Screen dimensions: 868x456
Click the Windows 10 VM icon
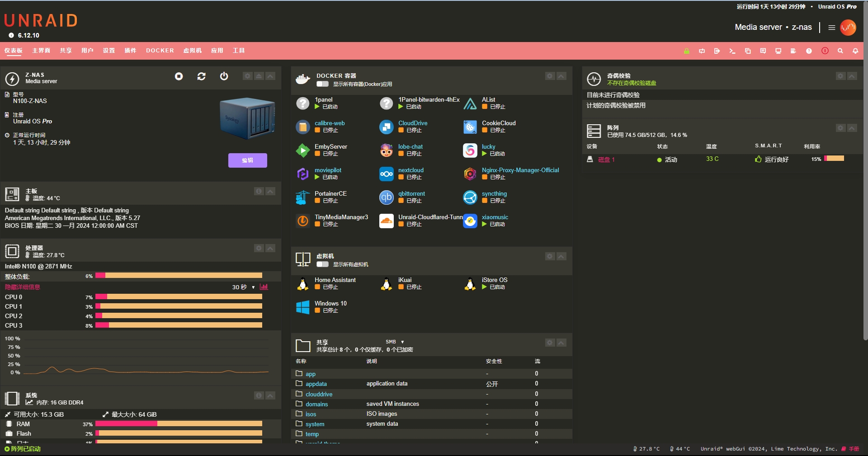pyautogui.click(x=302, y=307)
